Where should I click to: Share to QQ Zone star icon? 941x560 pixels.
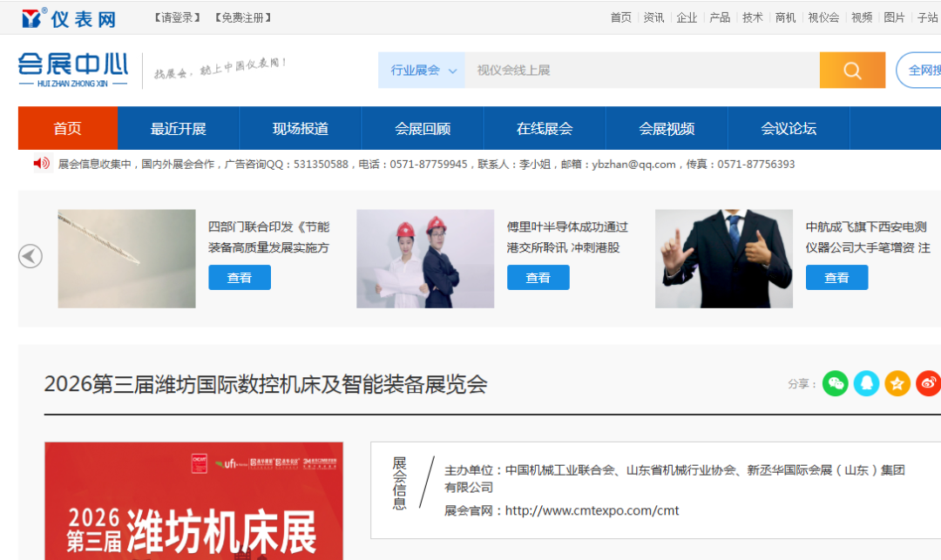pyautogui.click(x=897, y=384)
